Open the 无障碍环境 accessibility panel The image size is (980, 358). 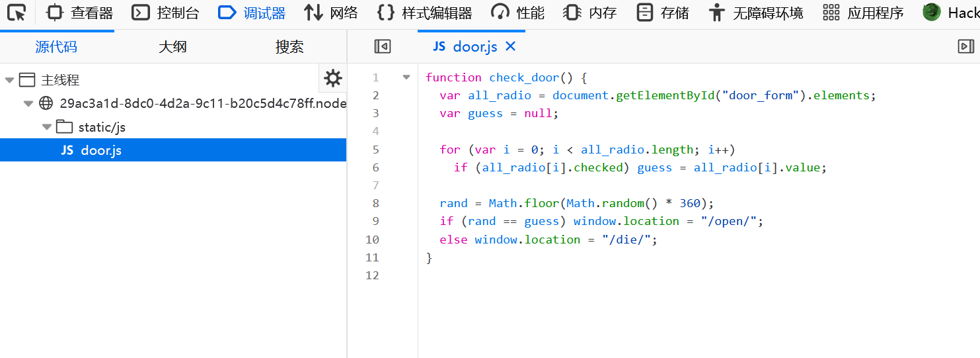point(755,13)
